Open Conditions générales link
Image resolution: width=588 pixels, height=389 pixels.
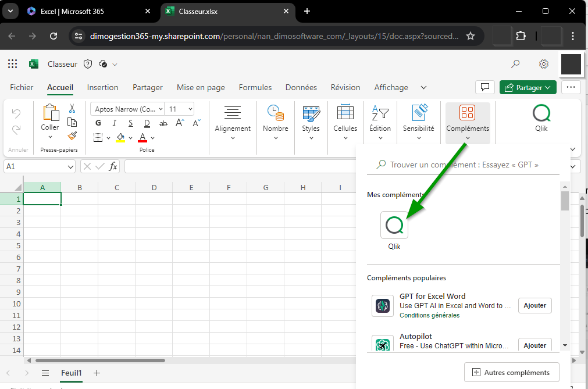pos(429,315)
